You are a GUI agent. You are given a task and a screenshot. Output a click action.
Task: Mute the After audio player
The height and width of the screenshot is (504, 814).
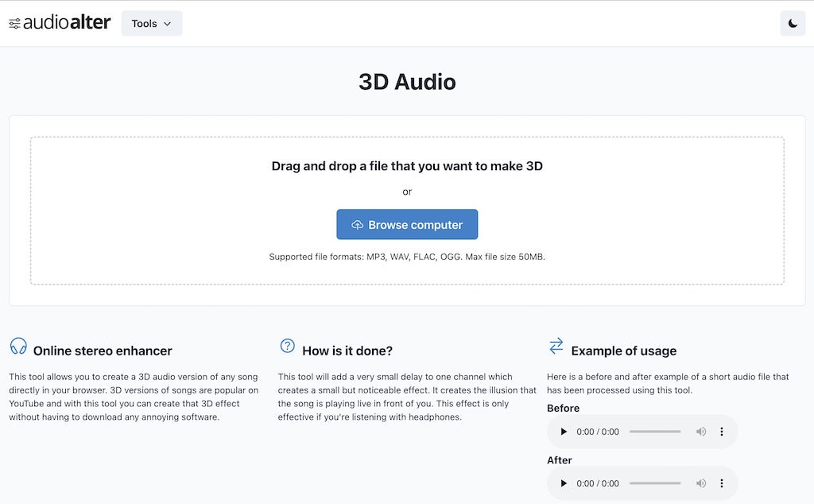point(701,483)
